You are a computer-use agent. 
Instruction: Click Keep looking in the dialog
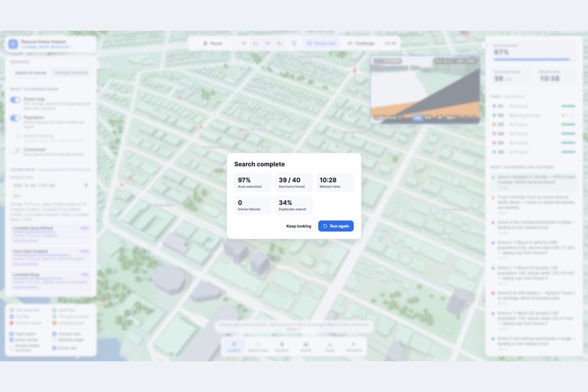point(298,226)
